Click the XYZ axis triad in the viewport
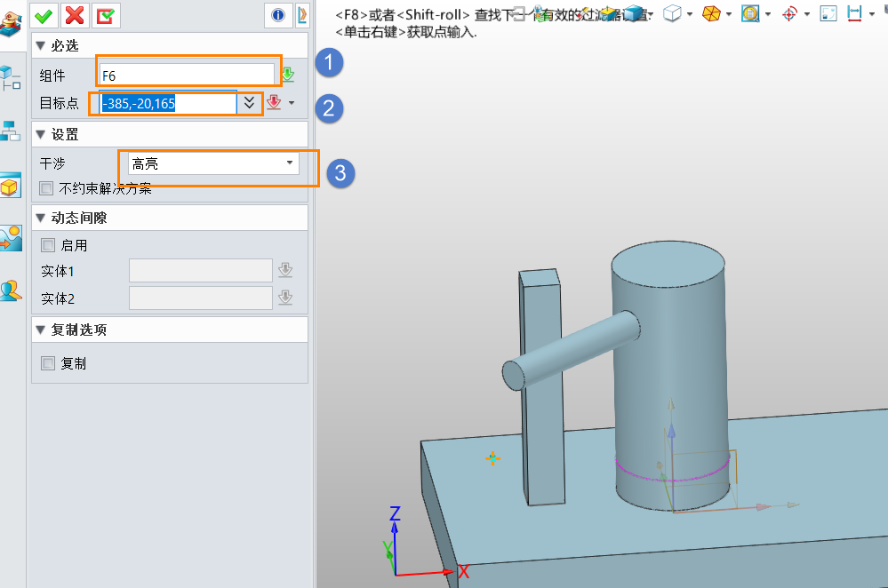Image resolution: width=888 pixels, height=588 pixels. [x=425, y=544]
